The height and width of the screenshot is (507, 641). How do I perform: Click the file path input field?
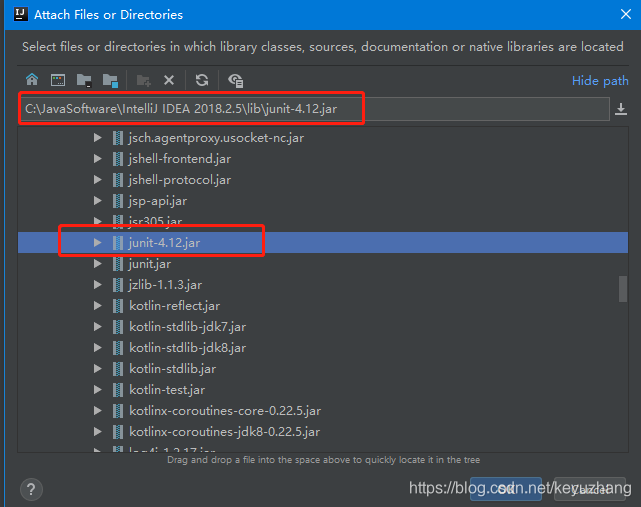tap(315, 109)
